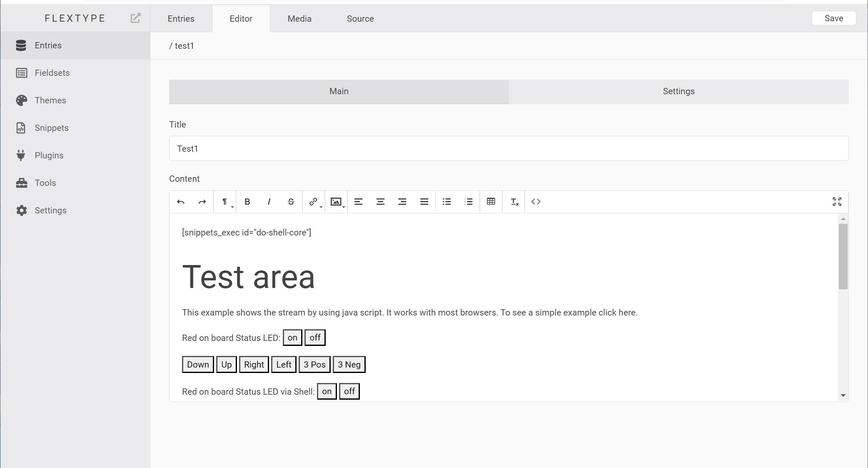Image resolution: width=868 pixels, height=468 pixels.
Task: Click the Save button
Action: click(x=833, y=18)
